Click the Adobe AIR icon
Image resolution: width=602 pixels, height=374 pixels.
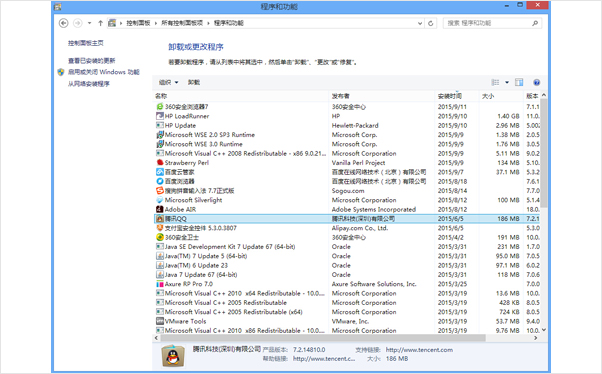point(160,209)
